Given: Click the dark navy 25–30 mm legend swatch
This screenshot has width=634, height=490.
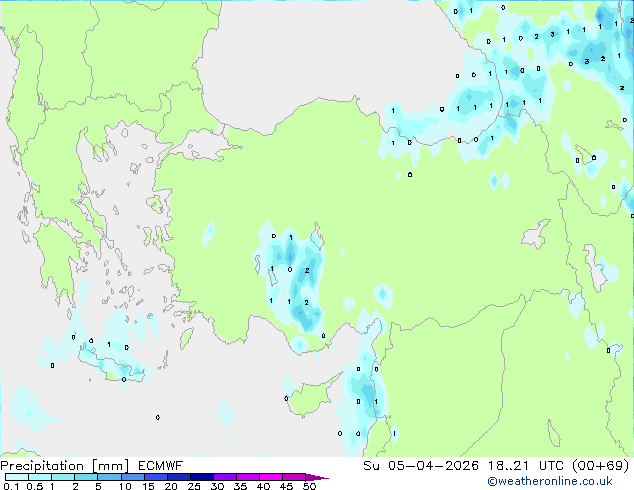Looking at the screenshot, I should coord(202,477).
